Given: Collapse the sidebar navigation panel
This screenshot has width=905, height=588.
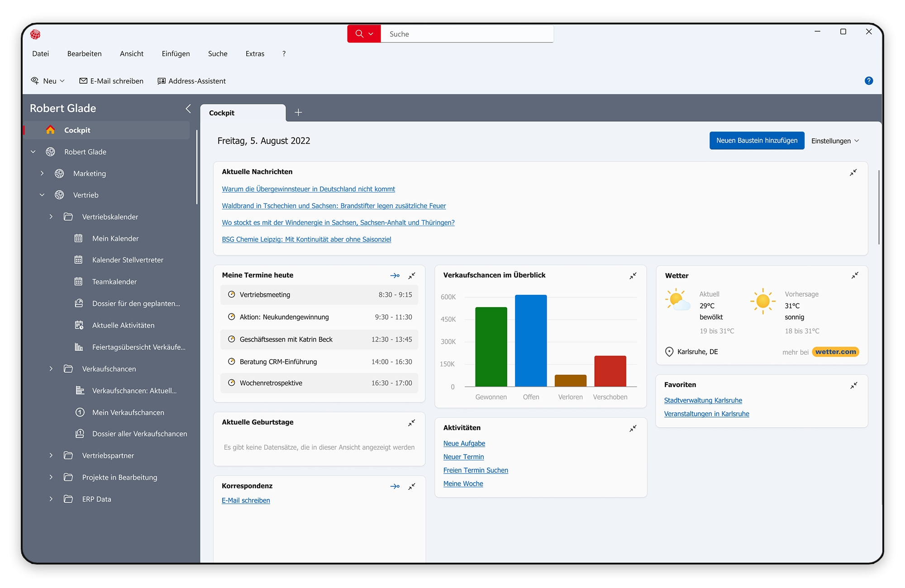Looking at the screenshot, I should (188, 109).
